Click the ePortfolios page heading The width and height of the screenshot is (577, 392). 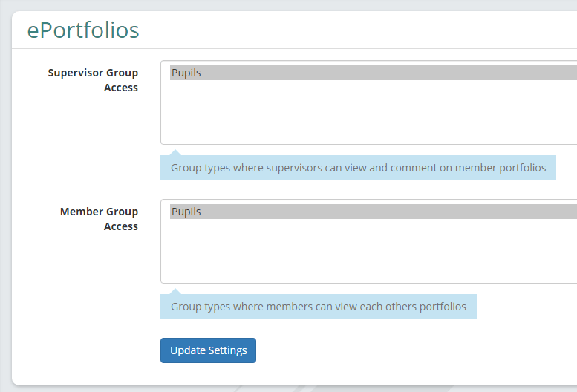coord(83,30)
